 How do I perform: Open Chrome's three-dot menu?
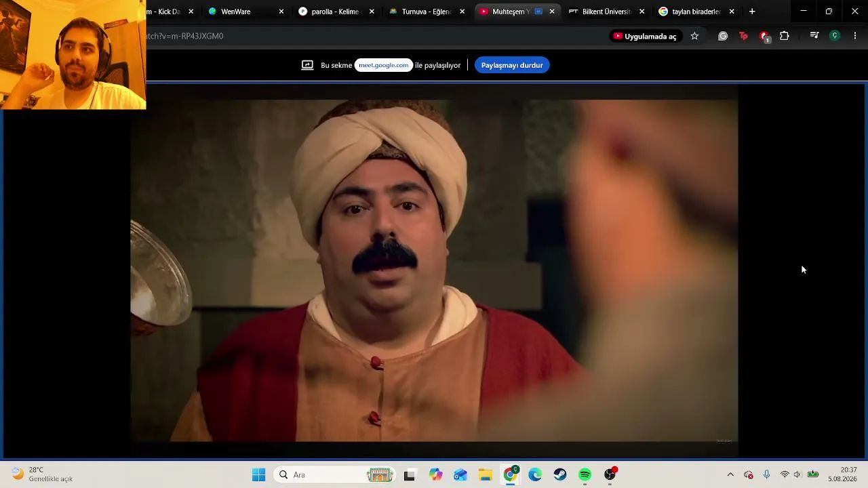coord(855,36)
